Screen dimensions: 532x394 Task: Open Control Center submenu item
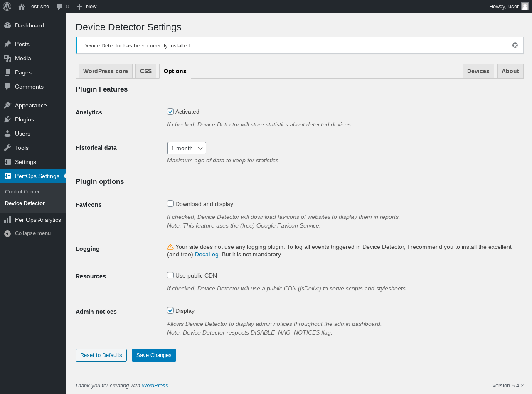tap(22, 192)
